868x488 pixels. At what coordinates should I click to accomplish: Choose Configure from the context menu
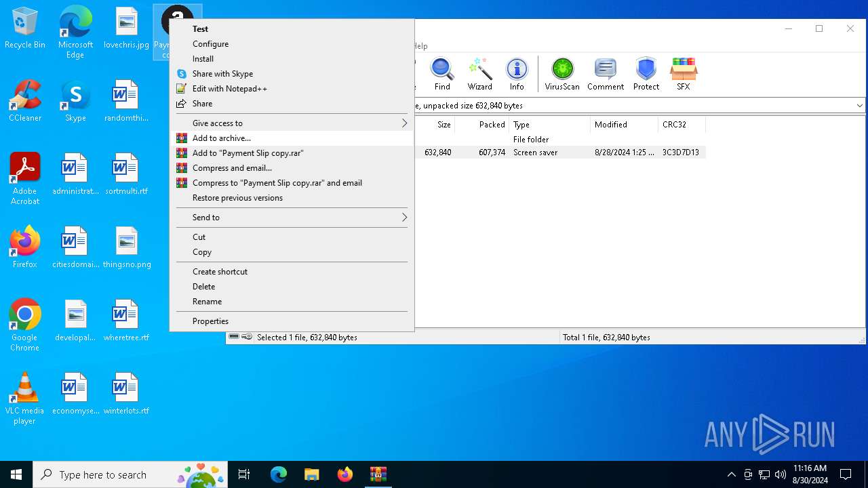click(x=292, y=44)
